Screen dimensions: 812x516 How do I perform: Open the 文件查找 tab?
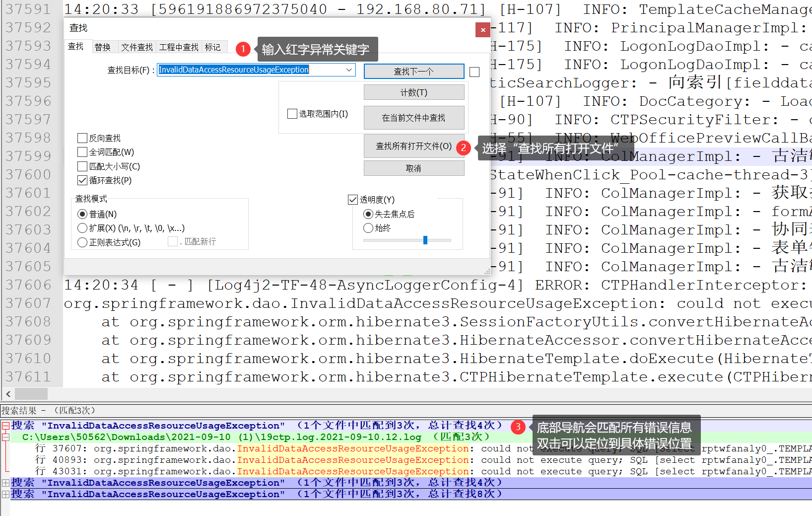pyautogui.click(x=137, y=47)
